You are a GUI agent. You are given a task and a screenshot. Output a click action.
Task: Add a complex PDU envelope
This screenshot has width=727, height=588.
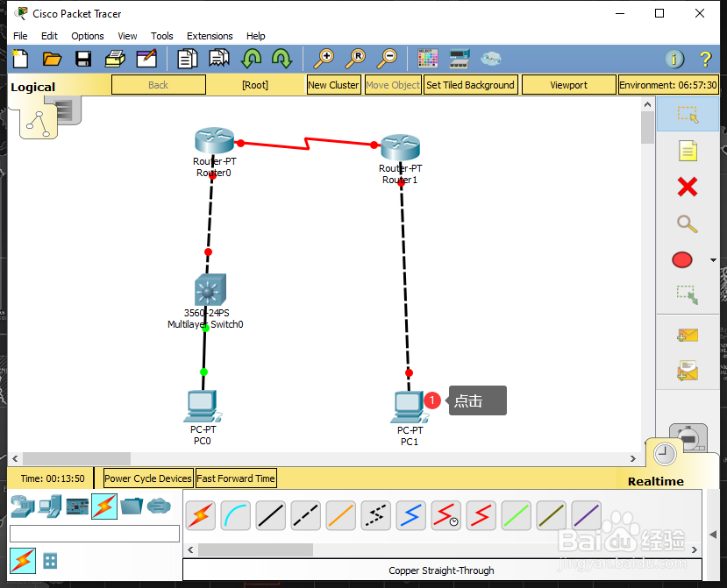pyautogui.click(x=688, y=371)
